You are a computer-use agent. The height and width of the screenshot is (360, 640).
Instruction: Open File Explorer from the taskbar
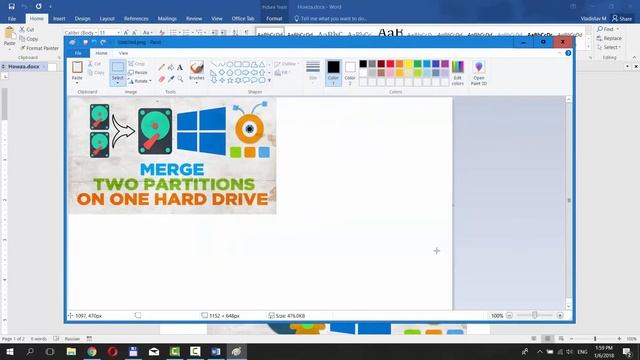click(71, 351)
